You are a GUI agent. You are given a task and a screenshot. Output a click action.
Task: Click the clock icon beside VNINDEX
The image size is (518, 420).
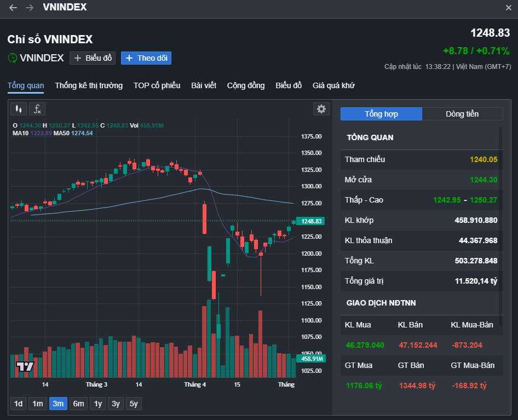click(x=12, y=57)
